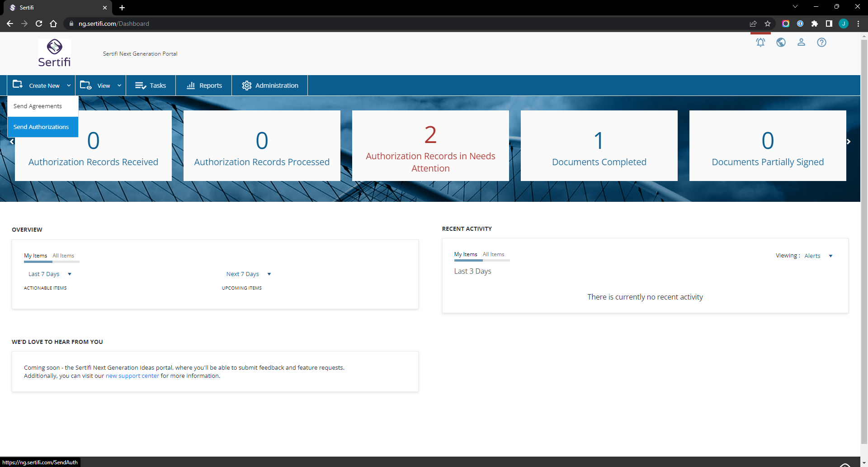The height and width of the screenshot is (467, 868).
Task: Open Documents Completed card
Action: click(x=599, y=146)
